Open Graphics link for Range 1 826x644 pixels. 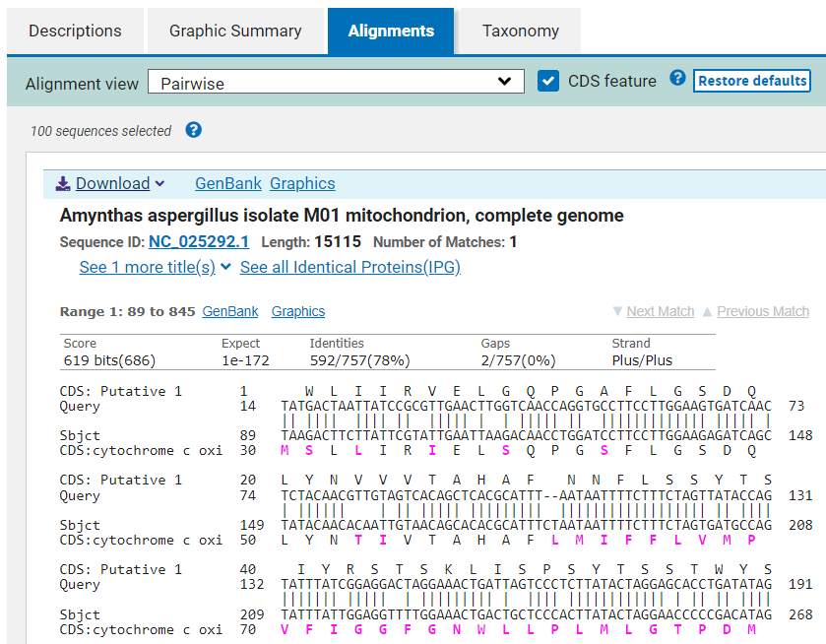[x=298, y=311]
